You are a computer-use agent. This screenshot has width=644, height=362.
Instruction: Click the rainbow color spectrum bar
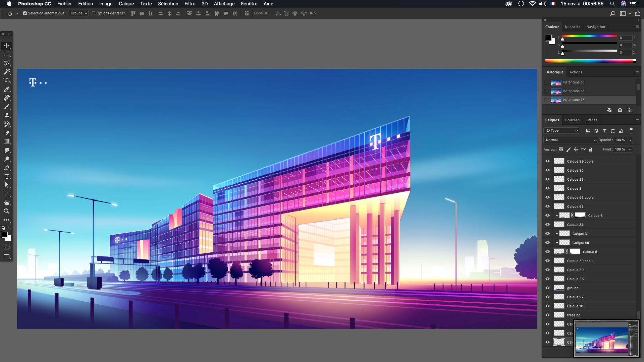point(589,61)
